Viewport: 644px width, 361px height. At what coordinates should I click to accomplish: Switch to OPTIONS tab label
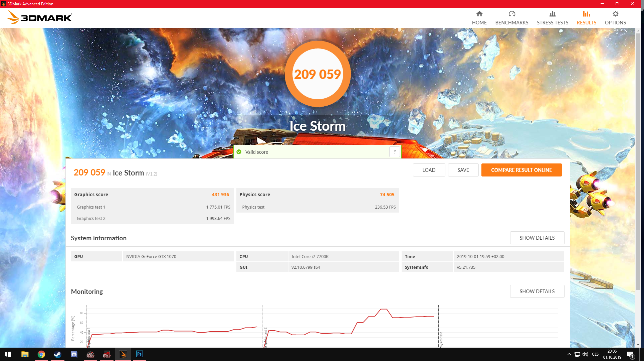point(615,23)
